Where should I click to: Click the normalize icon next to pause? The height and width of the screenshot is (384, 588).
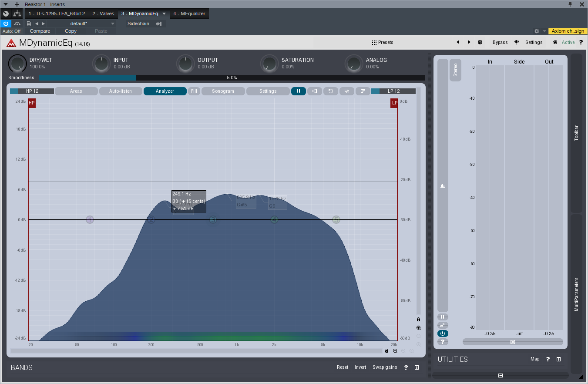click(315, 91)
